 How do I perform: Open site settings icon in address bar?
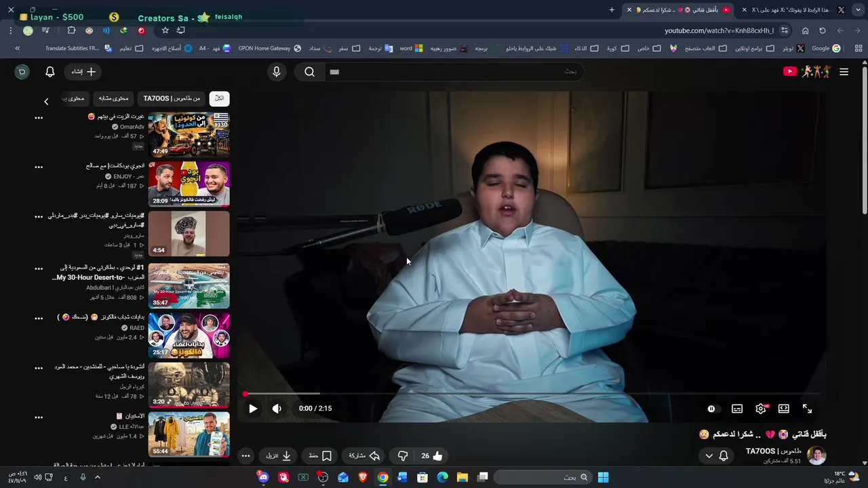(x=785, y=30)
